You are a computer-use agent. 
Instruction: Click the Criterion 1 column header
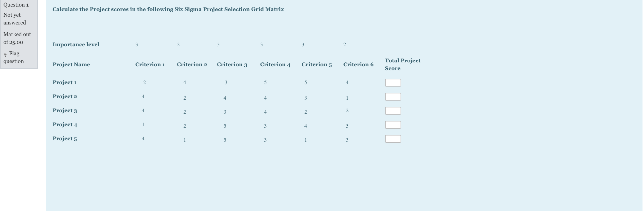tap(150, 64)
